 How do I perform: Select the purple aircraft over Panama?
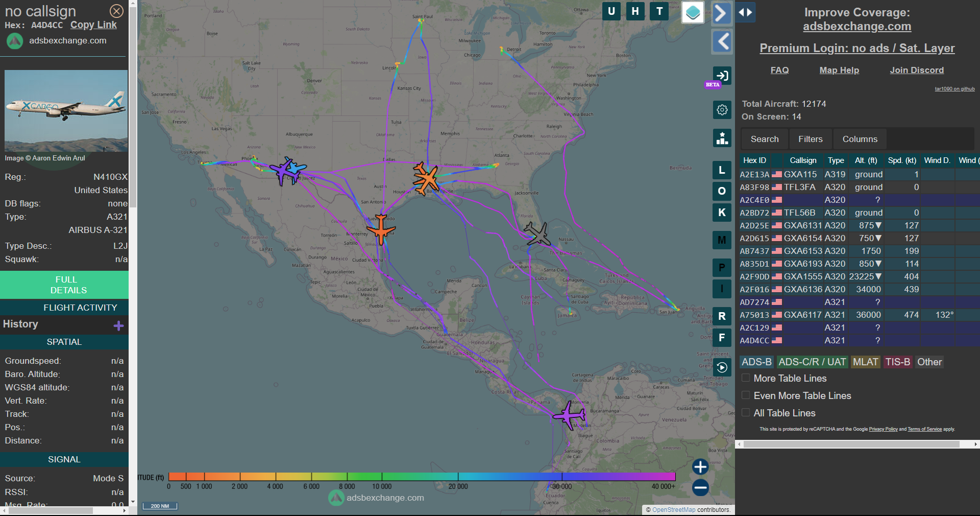click(570, 415)
